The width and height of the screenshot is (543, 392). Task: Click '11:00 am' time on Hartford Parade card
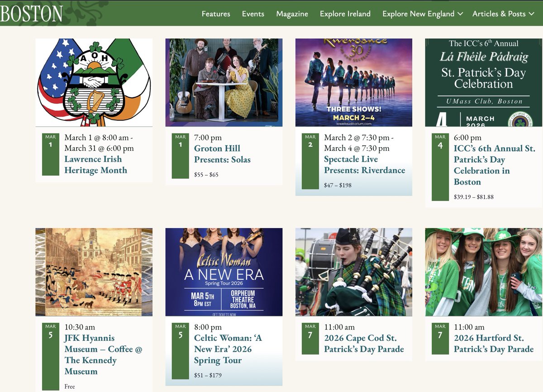469,327
